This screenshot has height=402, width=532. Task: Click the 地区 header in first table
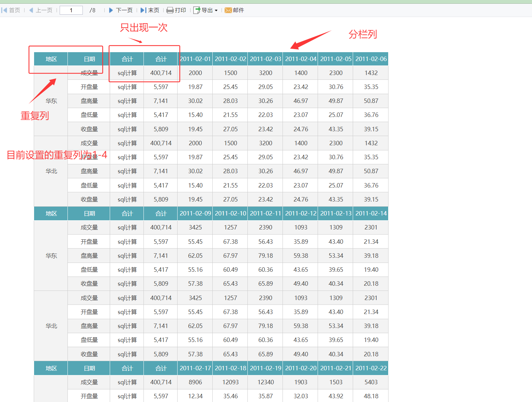(51, 59)
